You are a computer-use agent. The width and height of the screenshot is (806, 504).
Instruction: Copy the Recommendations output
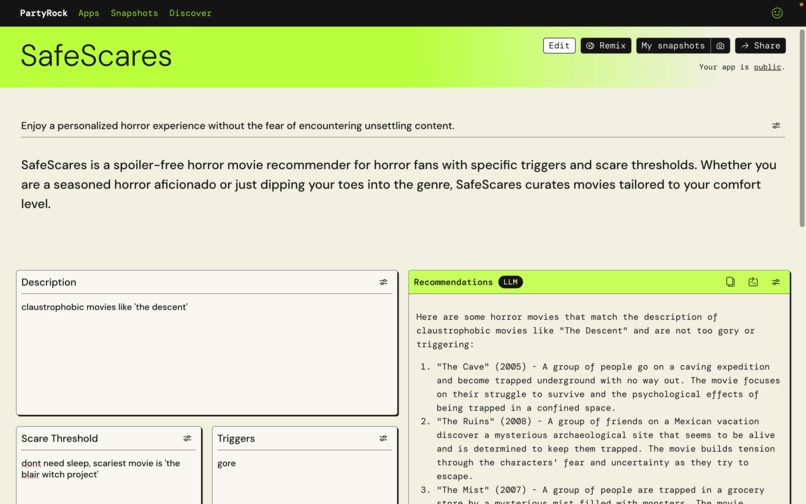[730, 282]
